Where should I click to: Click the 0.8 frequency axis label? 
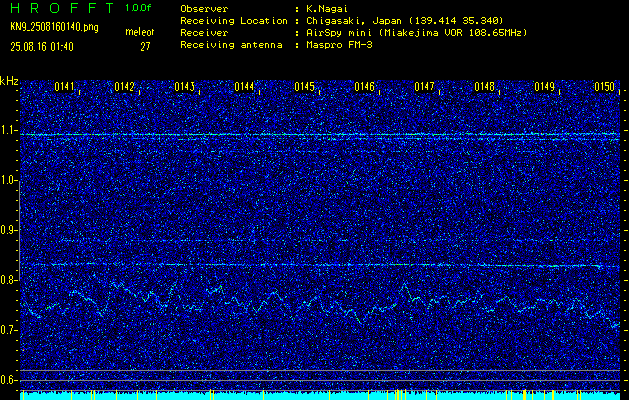(x=8, y=280)
